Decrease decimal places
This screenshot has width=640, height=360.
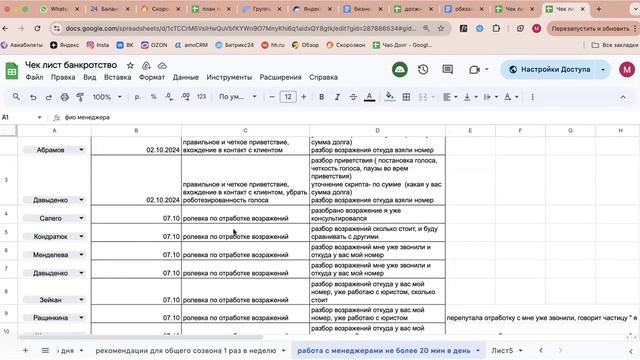[169, 97]
